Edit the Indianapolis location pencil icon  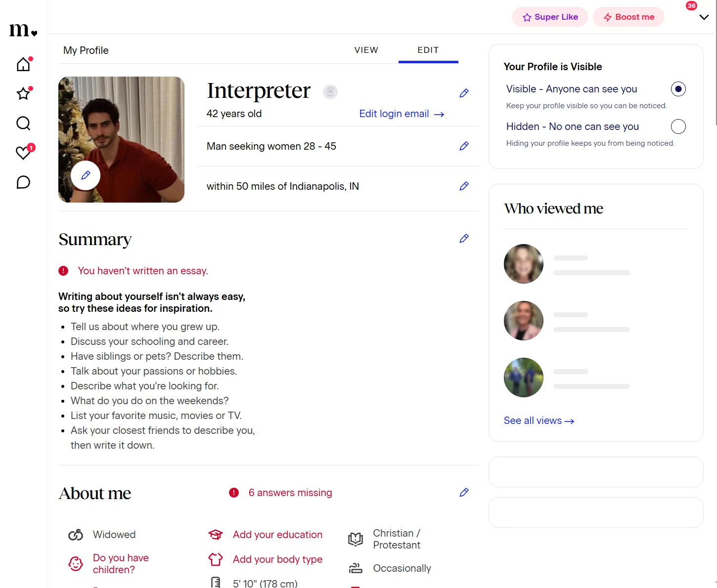[x=464, y=186]
